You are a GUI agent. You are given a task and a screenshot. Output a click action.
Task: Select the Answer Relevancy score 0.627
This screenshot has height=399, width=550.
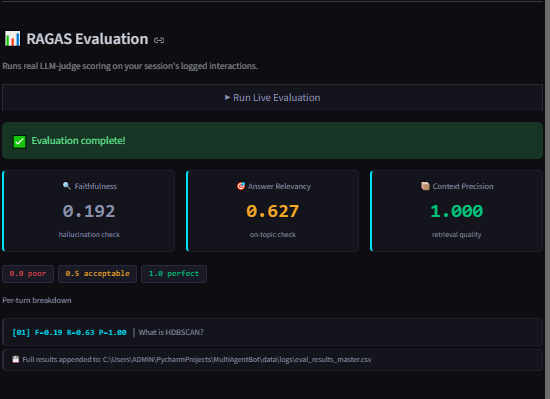click(273, 211)
